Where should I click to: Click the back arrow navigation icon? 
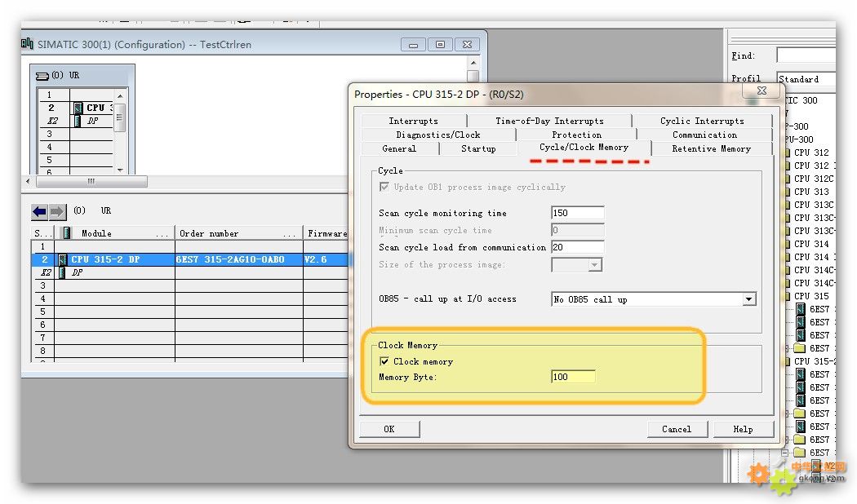click(39, 211)
